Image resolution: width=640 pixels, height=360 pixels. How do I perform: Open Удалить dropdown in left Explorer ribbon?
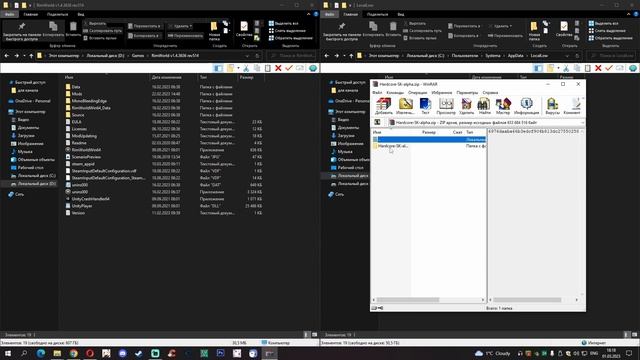180,26
